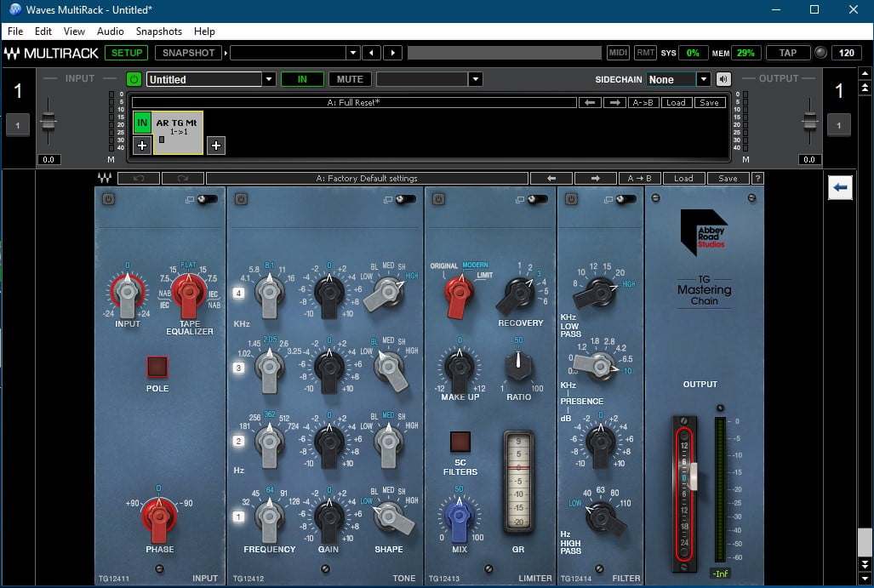This screenshot has height=588, width=874.
Task: Open the Help menu
Action: click(204, 31)
